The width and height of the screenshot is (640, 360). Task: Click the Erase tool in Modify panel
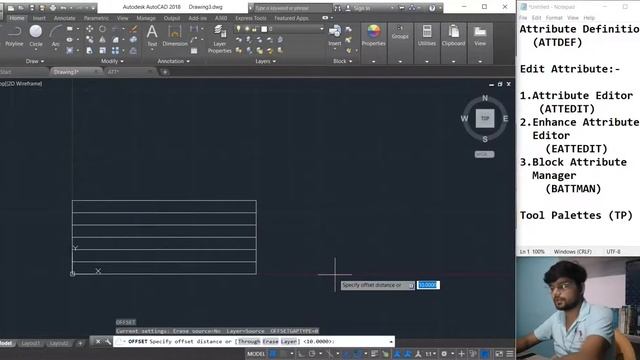coord(133,29)
